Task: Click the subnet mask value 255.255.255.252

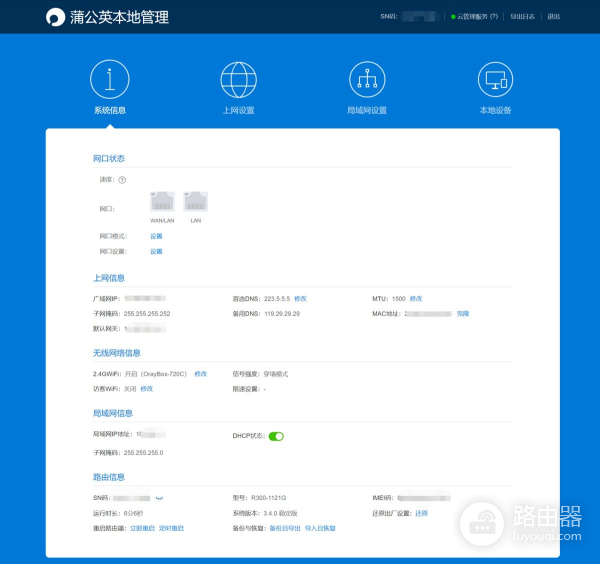Action: pyautogui.click(x=147, y=314)
